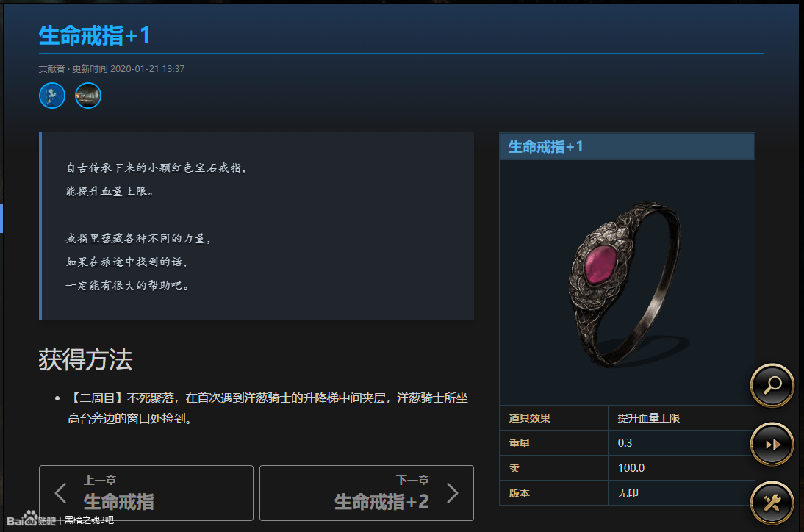Click the magnifier search round button

coord(772,386)
